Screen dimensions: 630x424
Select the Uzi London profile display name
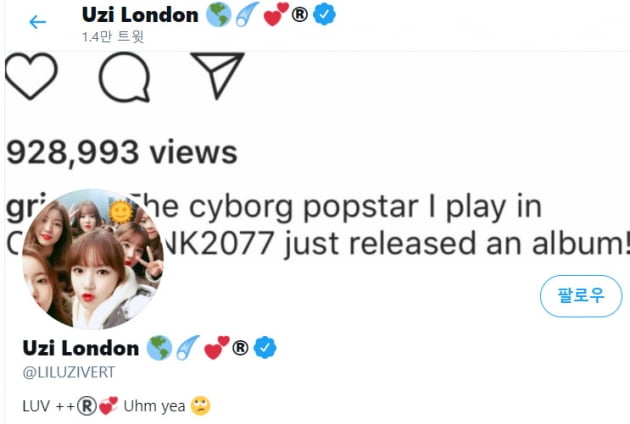81,348
